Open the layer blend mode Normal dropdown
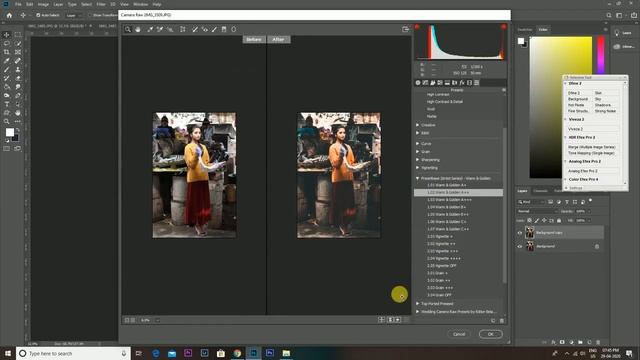 pyautogui.click(x=537, y=211)
